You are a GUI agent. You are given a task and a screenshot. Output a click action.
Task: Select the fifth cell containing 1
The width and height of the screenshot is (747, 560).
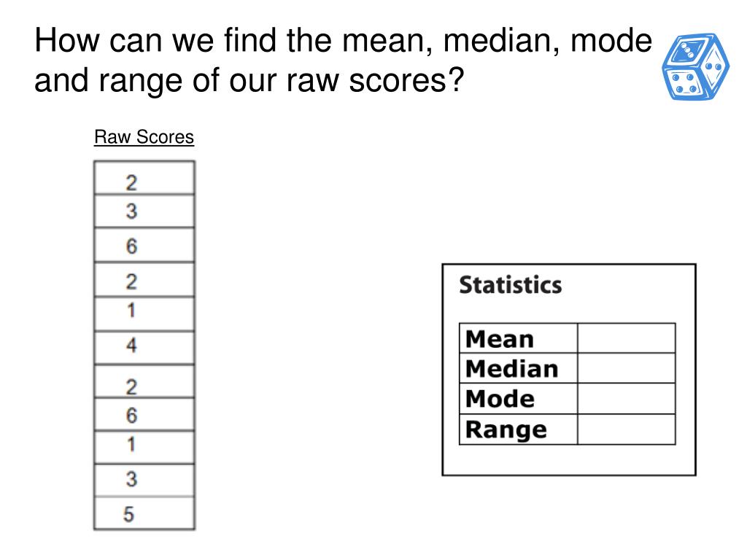[144, 314]
